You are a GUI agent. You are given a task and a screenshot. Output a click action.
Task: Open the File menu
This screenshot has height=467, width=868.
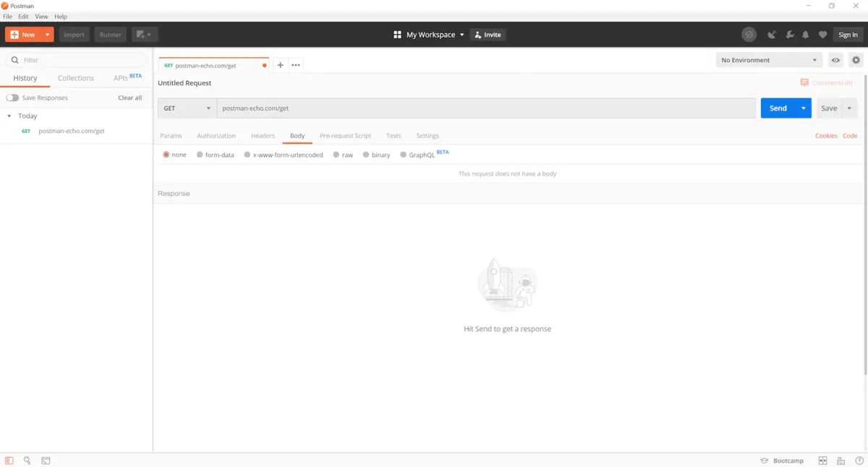click(x=8, y=17)
